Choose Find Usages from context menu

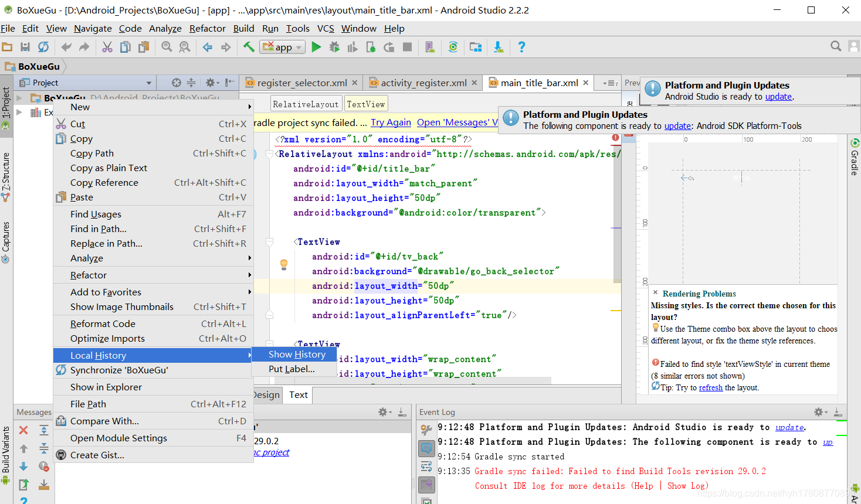coord(153,214)
